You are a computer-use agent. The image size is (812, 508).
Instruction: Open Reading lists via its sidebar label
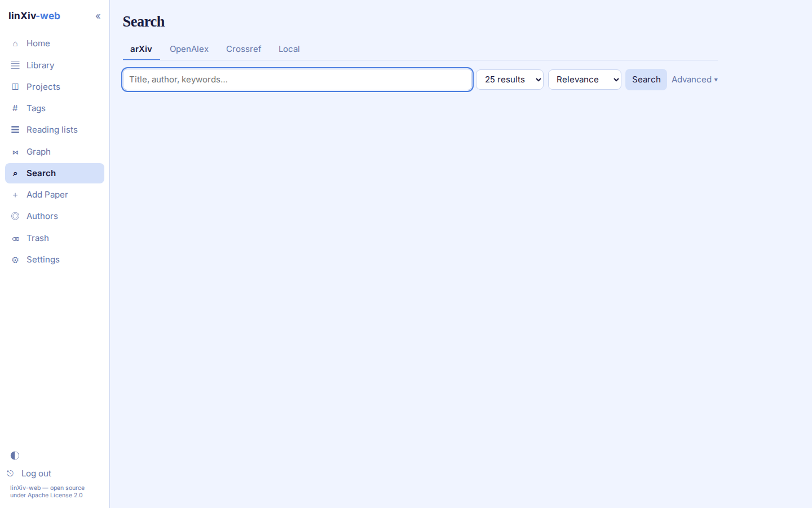click(52, 130)
